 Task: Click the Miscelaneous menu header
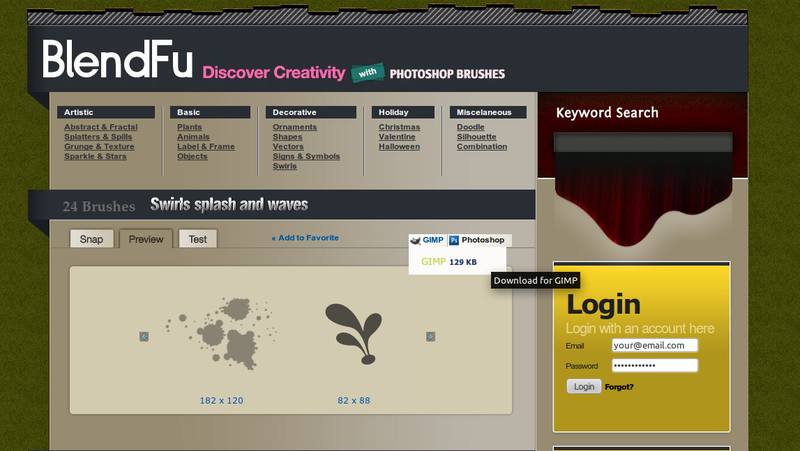(488, 112)
